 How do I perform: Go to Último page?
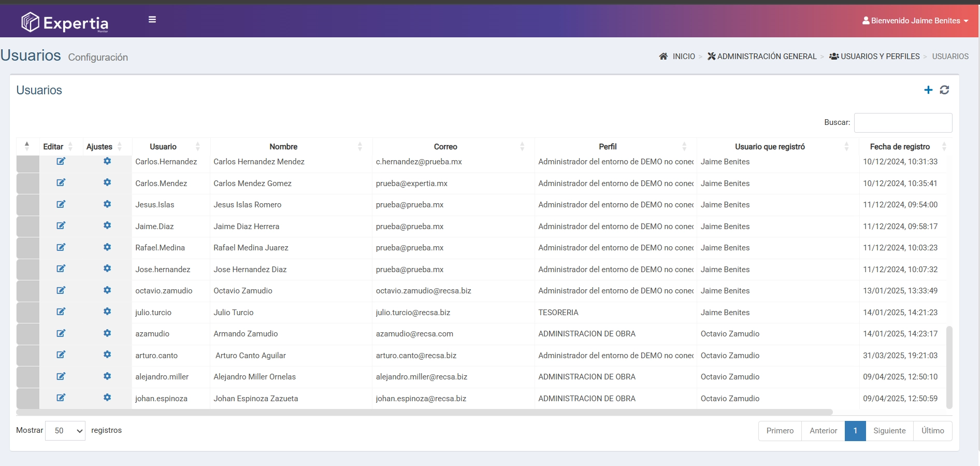(x=933, y=431)
